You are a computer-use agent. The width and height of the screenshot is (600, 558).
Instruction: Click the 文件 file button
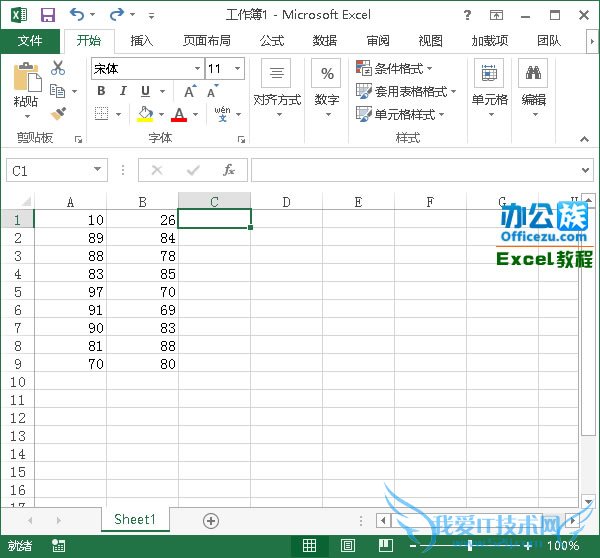click(x=31, y=41)
